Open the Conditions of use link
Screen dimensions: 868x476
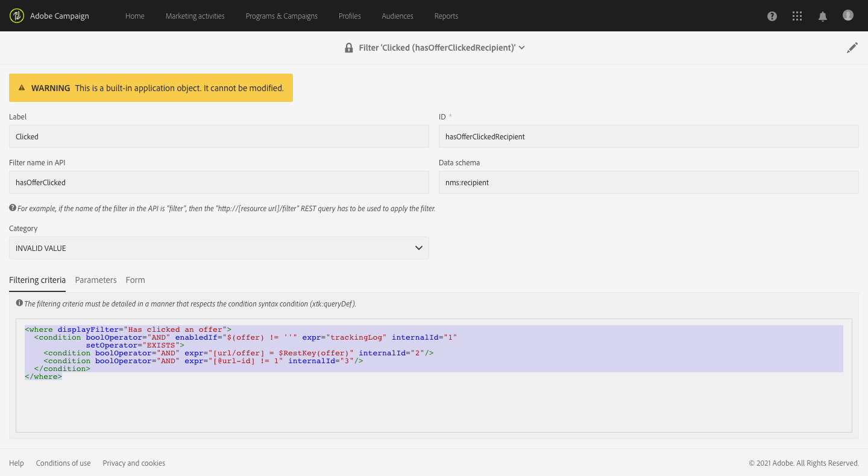(63, 463)
